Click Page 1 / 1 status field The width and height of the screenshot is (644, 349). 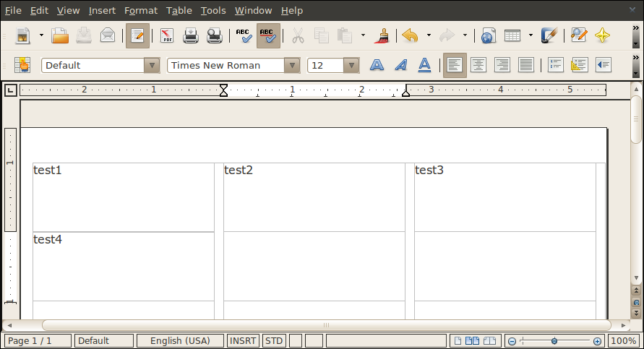point(38,341)
